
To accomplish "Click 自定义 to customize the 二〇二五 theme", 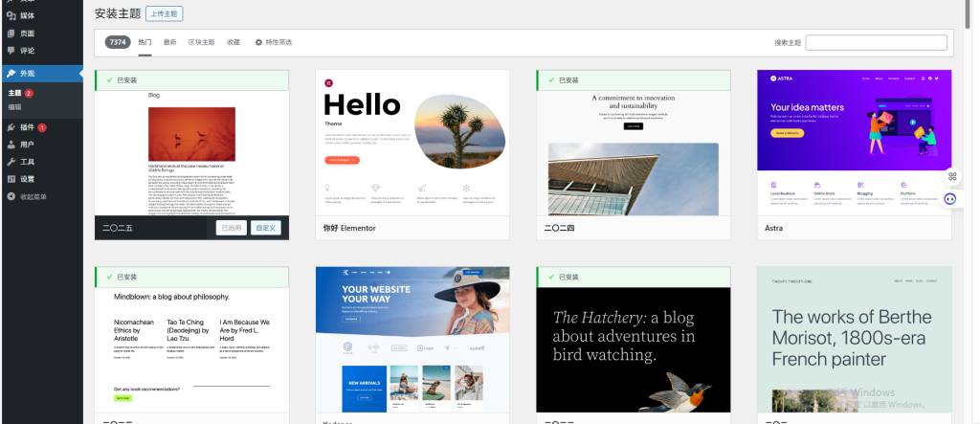I will [x=266, y=228].
